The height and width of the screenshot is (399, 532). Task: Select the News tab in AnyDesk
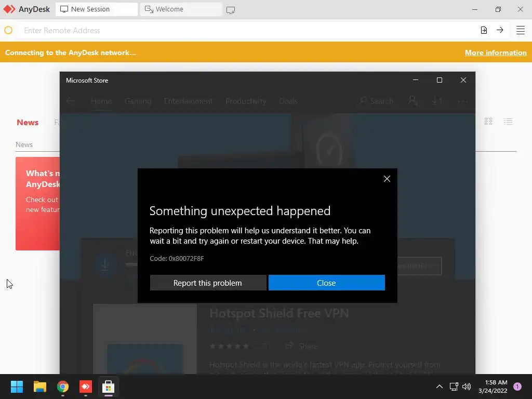click(x=28, y=123)
